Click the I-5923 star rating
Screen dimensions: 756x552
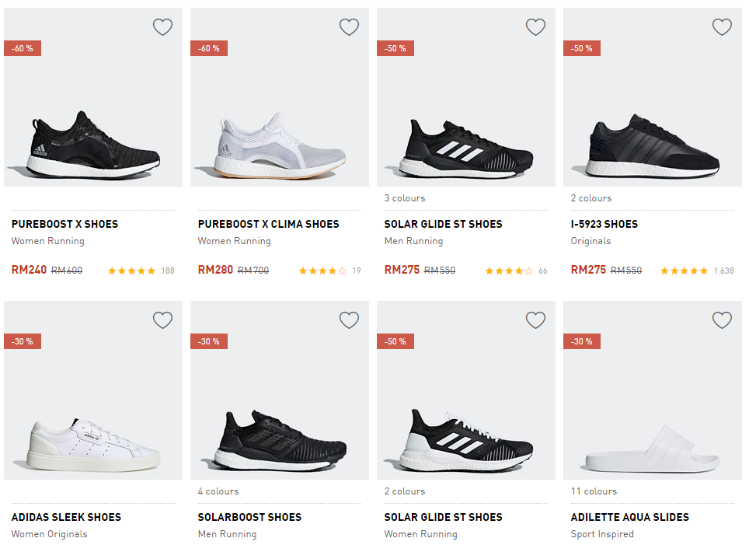pyautogui.click(x=684, y=271)
